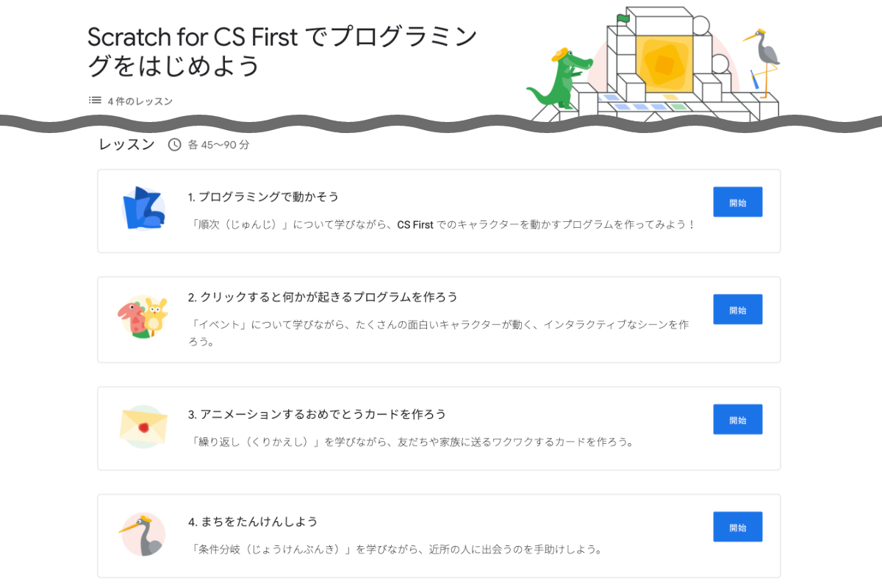882x588 pixels.
Task: Click the clock icon next to 各45〜90分
Action: (x=173, y=145)
